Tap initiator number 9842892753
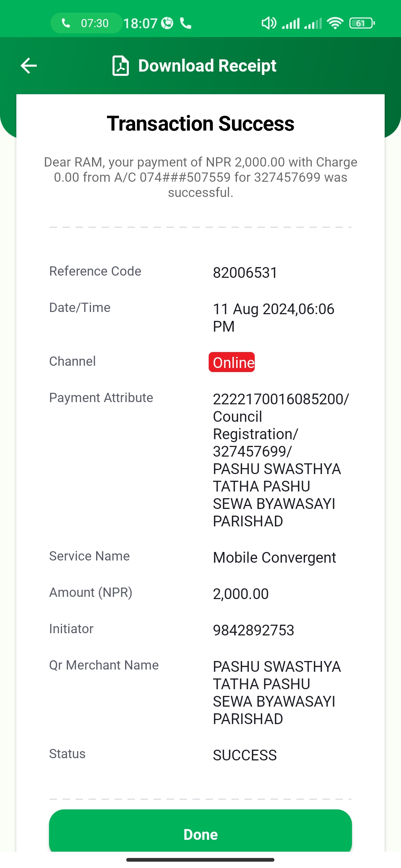Viewport: 401px width, 868px height. point(254,630)
